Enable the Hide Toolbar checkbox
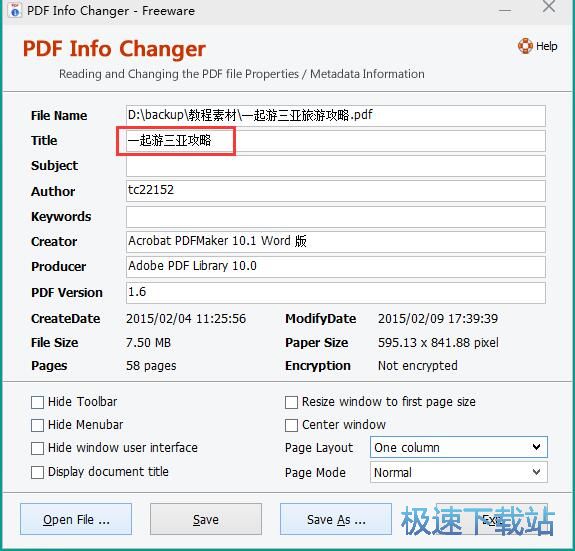The width and height of the screenshot is (575, 551). pyautogui.click(x=37, y=402)
